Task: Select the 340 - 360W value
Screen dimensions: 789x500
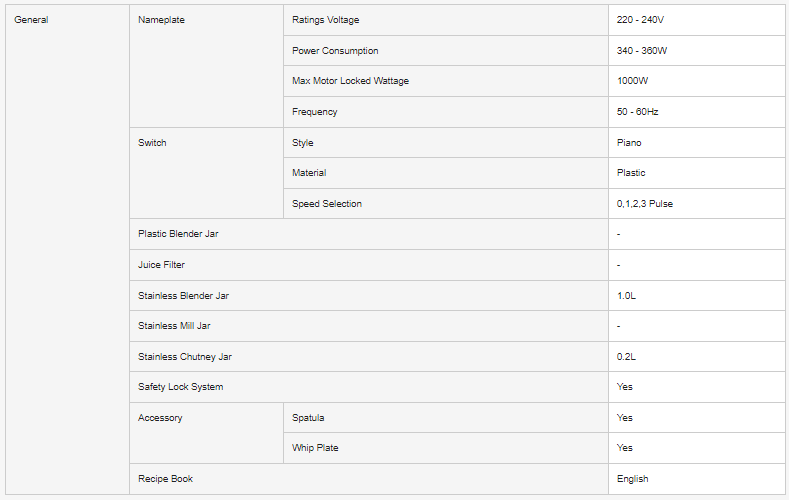Action: click(642, 51)
